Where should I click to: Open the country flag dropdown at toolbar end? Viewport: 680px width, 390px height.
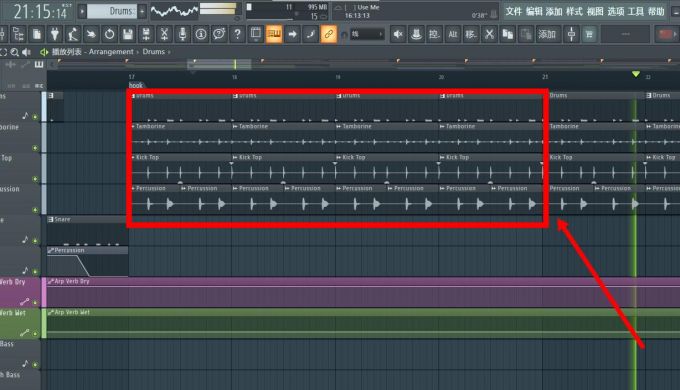pos(666,34)
